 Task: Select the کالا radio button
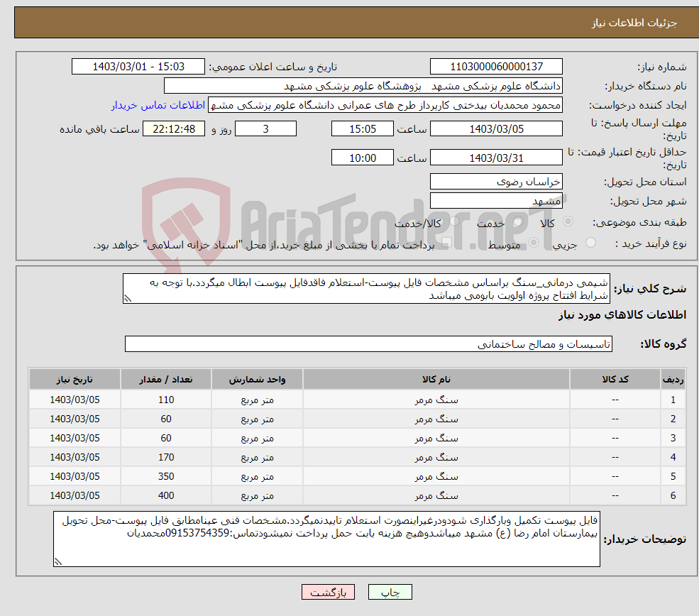click(x=568, y=221)
